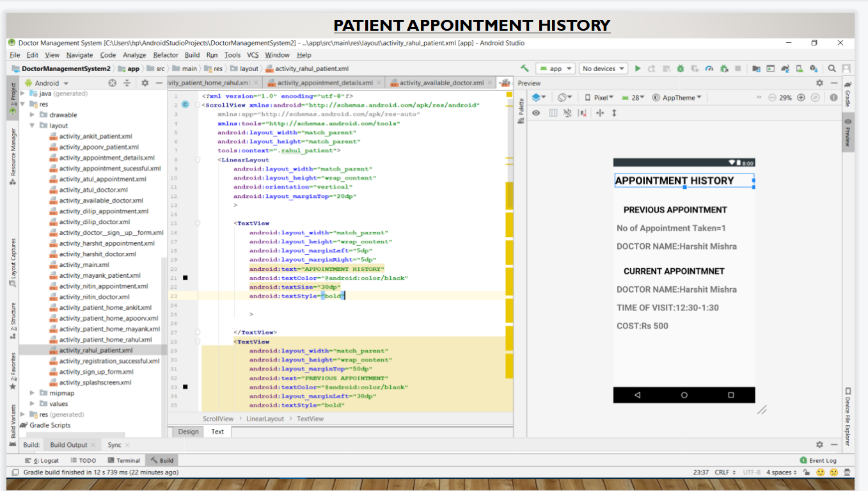Screen dimensions: 868x491
Task: Zoom out preview with minus icon
Action: click(772, 98)
